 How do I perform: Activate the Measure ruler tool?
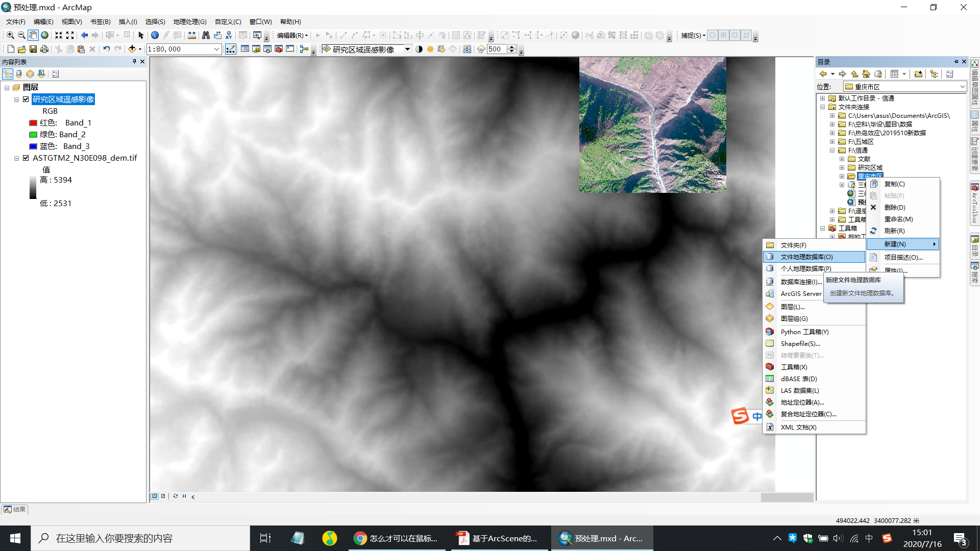click(192, 35)
